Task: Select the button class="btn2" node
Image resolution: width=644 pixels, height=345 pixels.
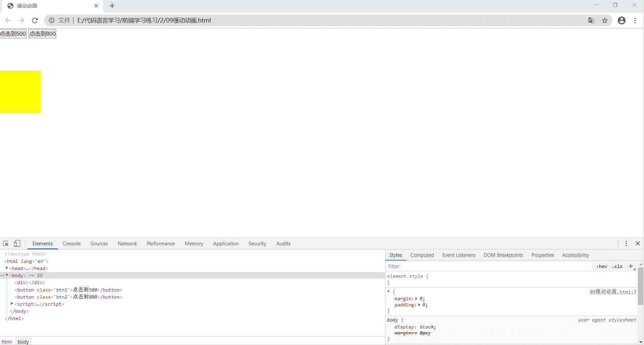Action: [x=68, y=297]
